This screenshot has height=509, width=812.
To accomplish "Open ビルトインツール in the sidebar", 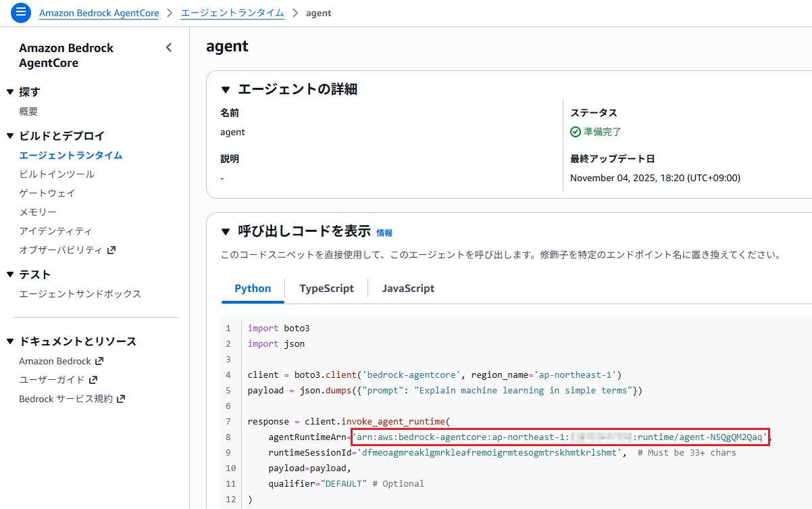I will [57, 174].
